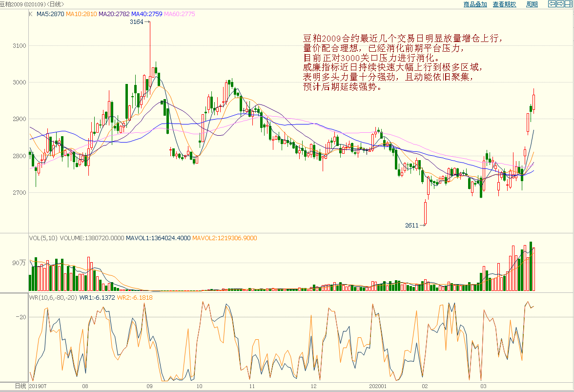Click the pink MA60:2775 label
Viewport: 574px width, 392px height.
tap(179, 14)
